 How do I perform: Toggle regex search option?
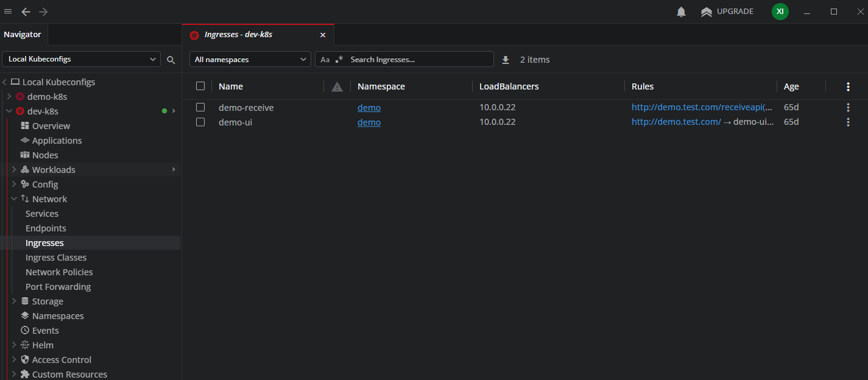(x=339, y=60)
